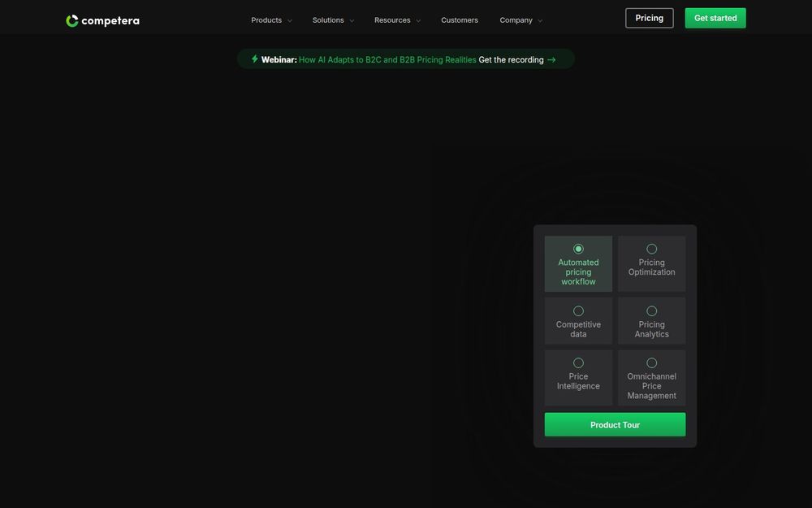Expand the Company dropdown chevron
Screen dimensions: 812x508
pos(540,21)
